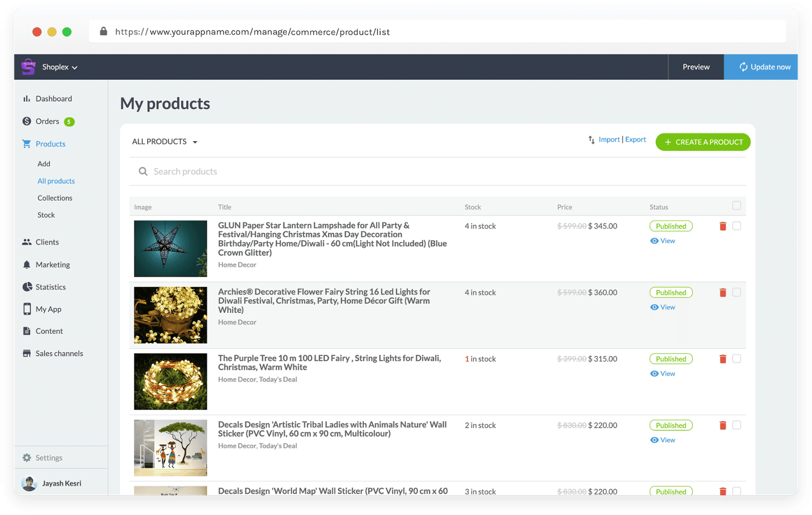Open the Preview menu item in the top bar

coord(695,67)
